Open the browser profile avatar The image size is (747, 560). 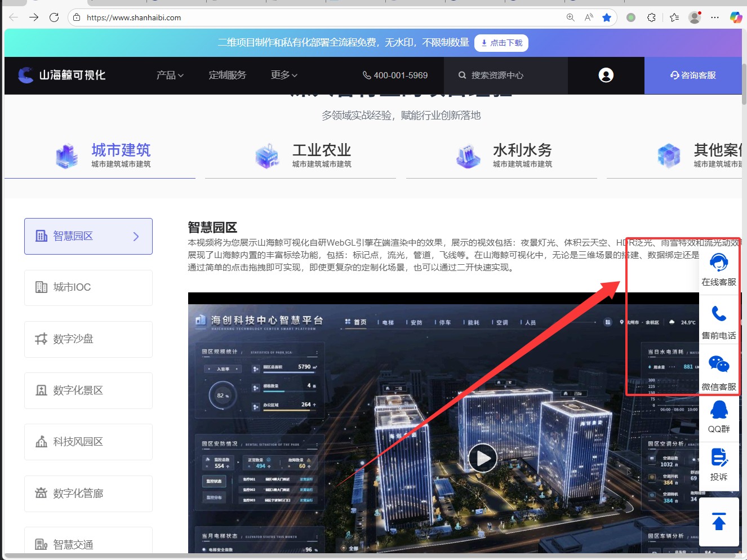click(x=695, y=17)
